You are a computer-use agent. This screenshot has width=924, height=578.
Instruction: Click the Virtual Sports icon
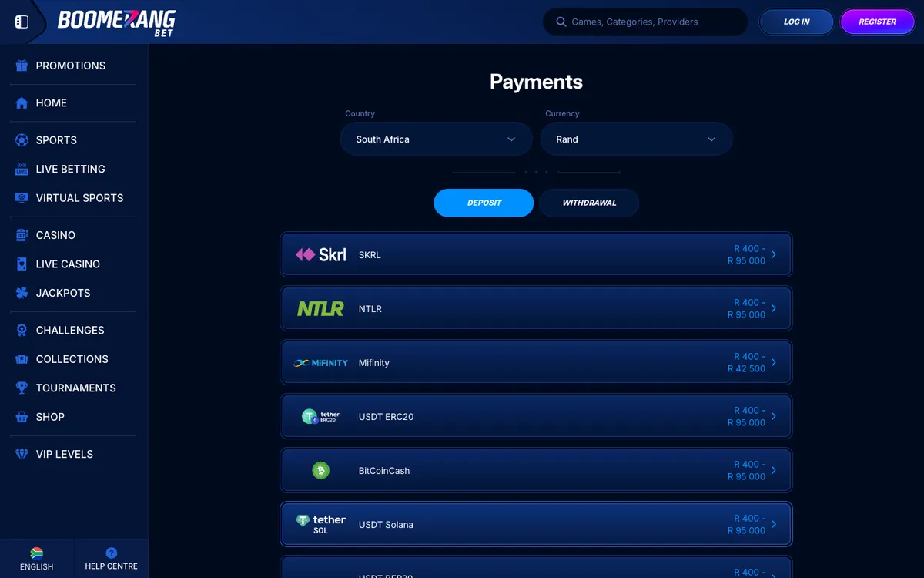tap(22, 197)
